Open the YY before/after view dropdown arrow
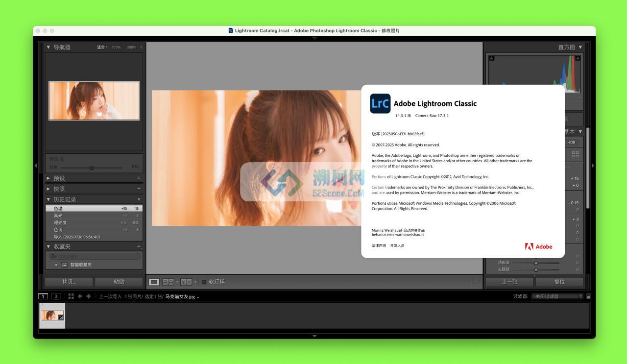 pyautogui.click(x=195, y=282)
